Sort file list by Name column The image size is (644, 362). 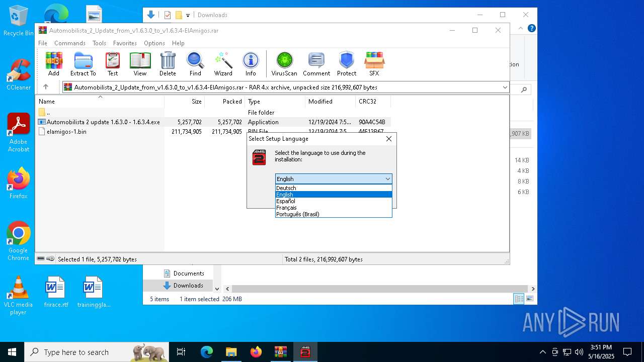coord(100,102)
